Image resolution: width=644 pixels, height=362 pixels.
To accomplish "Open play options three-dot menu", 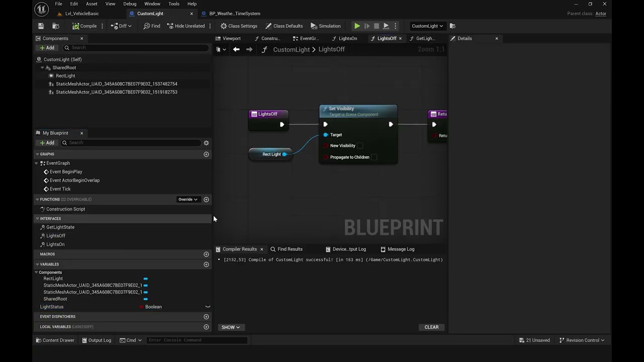I will (395, 26).
